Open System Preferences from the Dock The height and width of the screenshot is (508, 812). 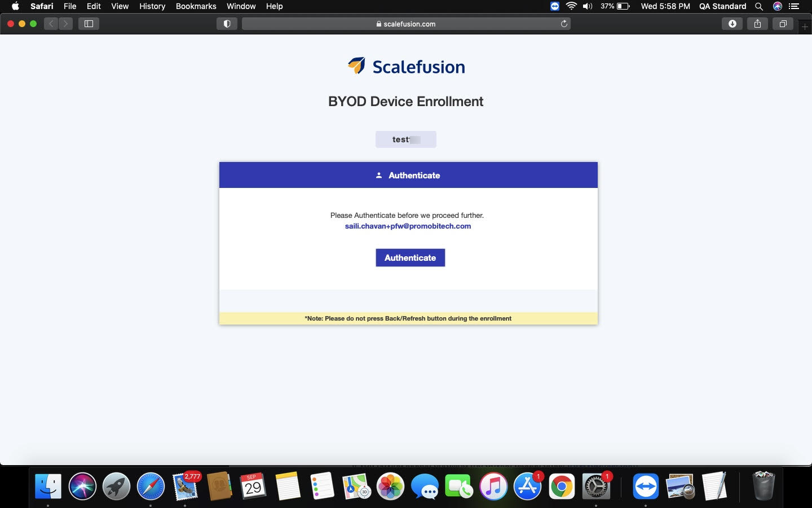(596, 487)
